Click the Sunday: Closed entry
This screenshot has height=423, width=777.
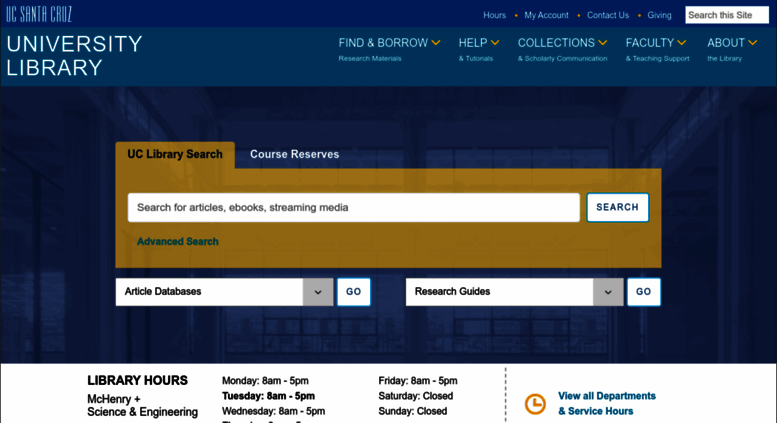click(x=412, y=412)
